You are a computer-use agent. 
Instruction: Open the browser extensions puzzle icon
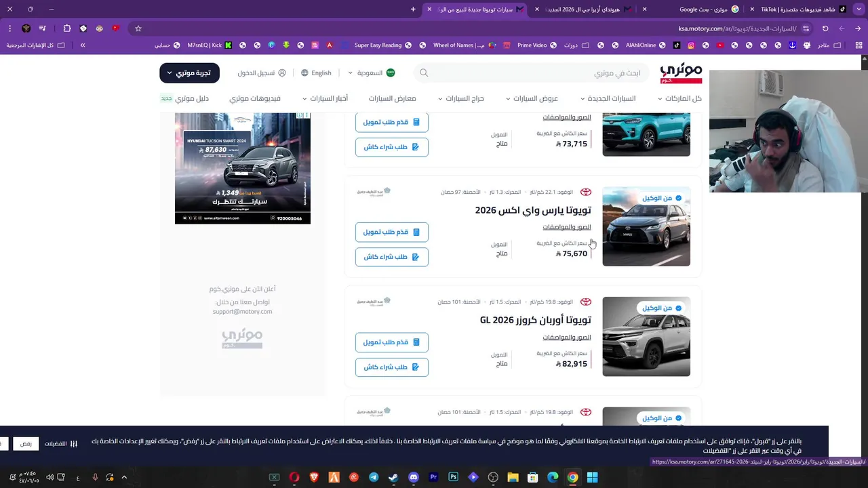click(66, 28)
